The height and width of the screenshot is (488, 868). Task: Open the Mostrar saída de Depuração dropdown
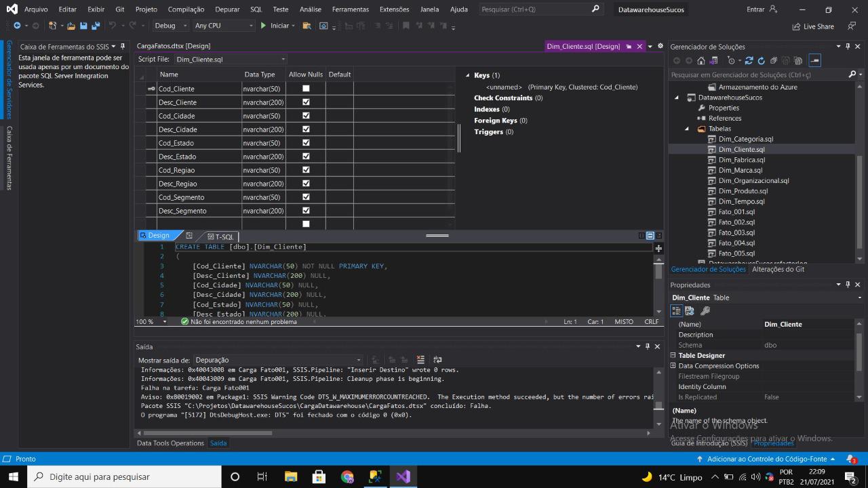point(279,360)
